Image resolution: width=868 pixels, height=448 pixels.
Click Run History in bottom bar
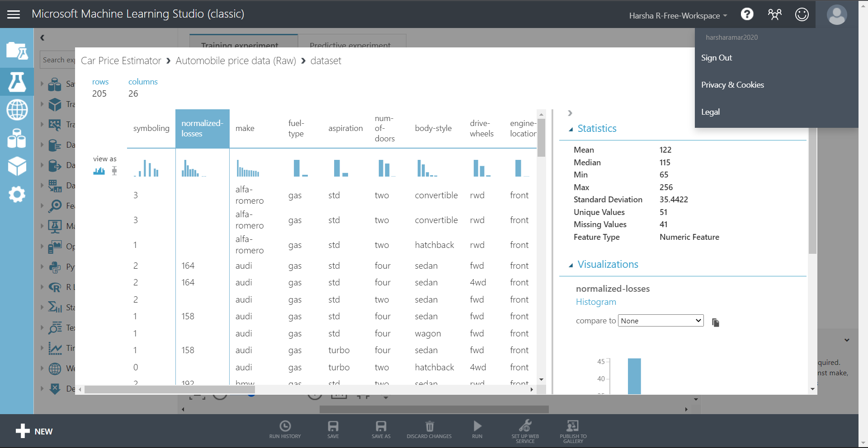pyautogui.click(x=285, y=429)
